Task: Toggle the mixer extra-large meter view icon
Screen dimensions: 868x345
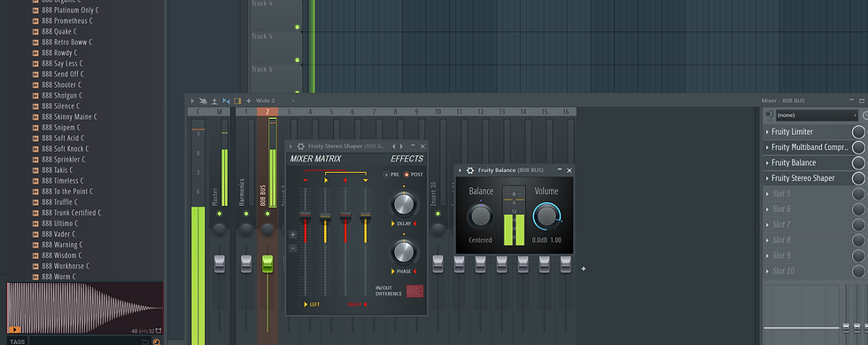Action: [x=237, y=101]
